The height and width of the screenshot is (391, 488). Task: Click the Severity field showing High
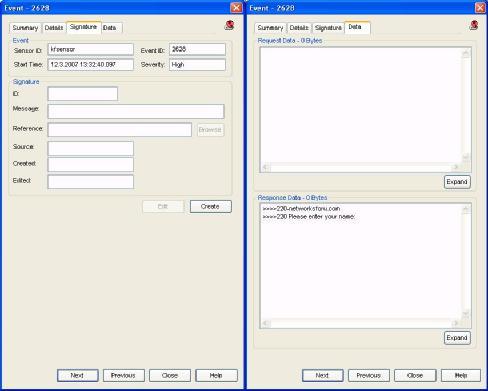197,65
